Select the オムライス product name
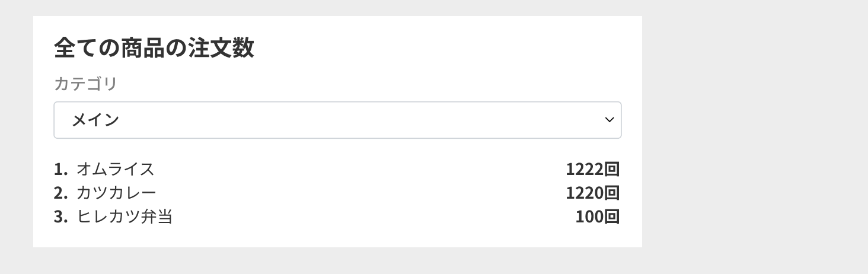 click(115, 170)
